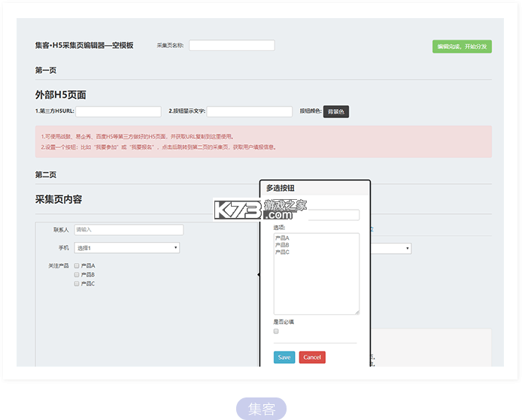Click the green finish-editing and distribute button
Viewport: 522px width, 420px height.
(462, 47)
